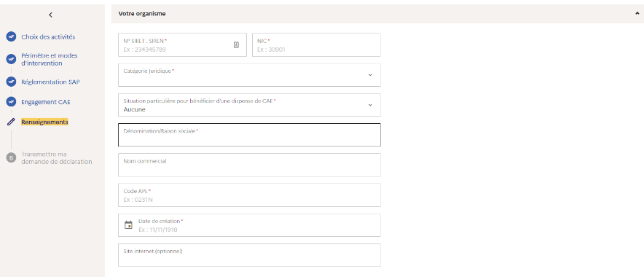Click info icon inside SIRET field

click(236, 44)
